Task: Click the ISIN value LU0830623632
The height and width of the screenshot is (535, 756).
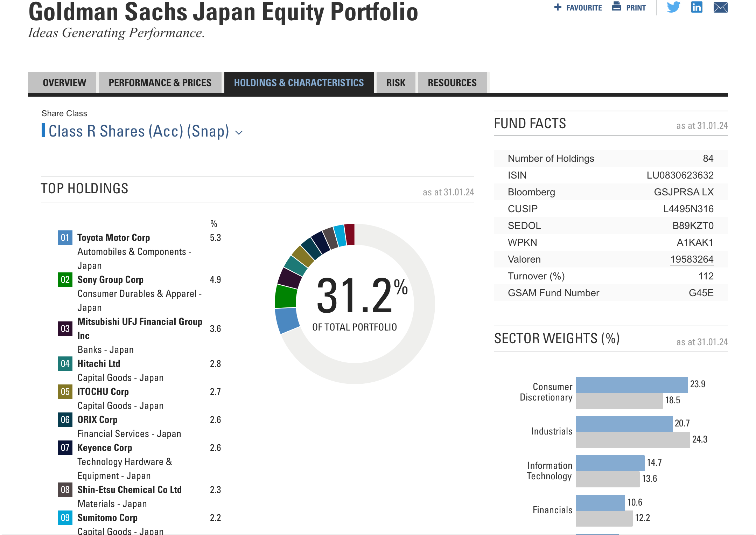Action: 680,175
